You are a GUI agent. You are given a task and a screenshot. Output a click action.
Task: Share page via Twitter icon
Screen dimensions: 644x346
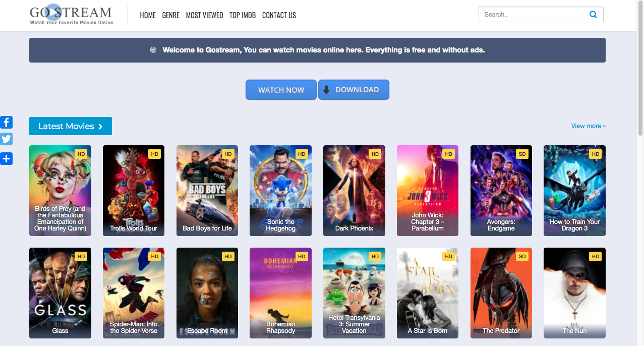point(6,139)
